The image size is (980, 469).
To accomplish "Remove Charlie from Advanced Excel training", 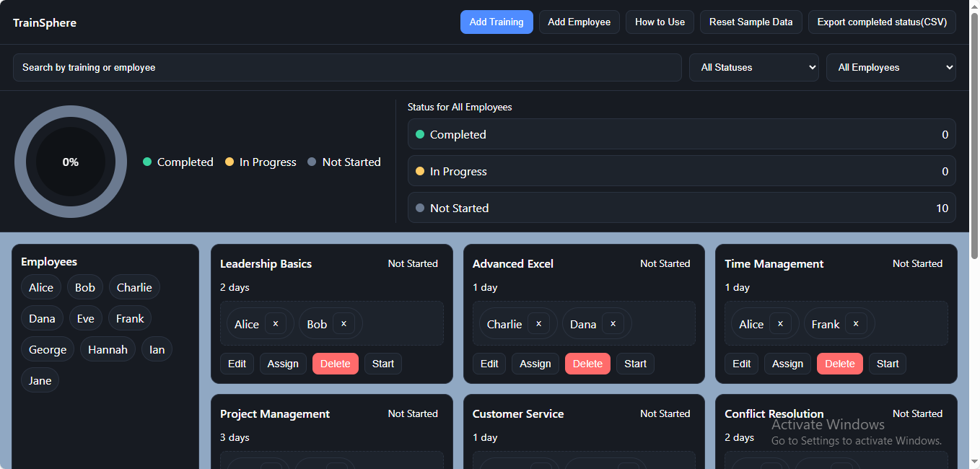I will tap(538, 324).
